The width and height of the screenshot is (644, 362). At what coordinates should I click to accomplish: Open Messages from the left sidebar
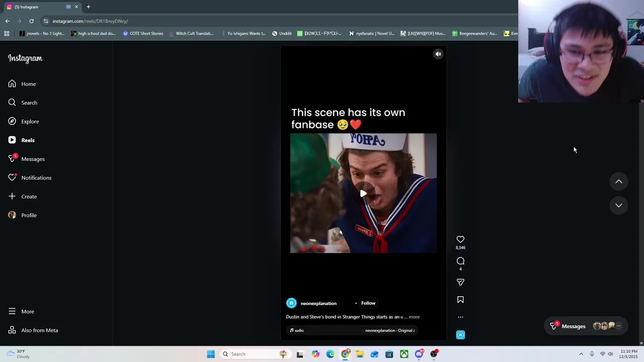[27, 159]
